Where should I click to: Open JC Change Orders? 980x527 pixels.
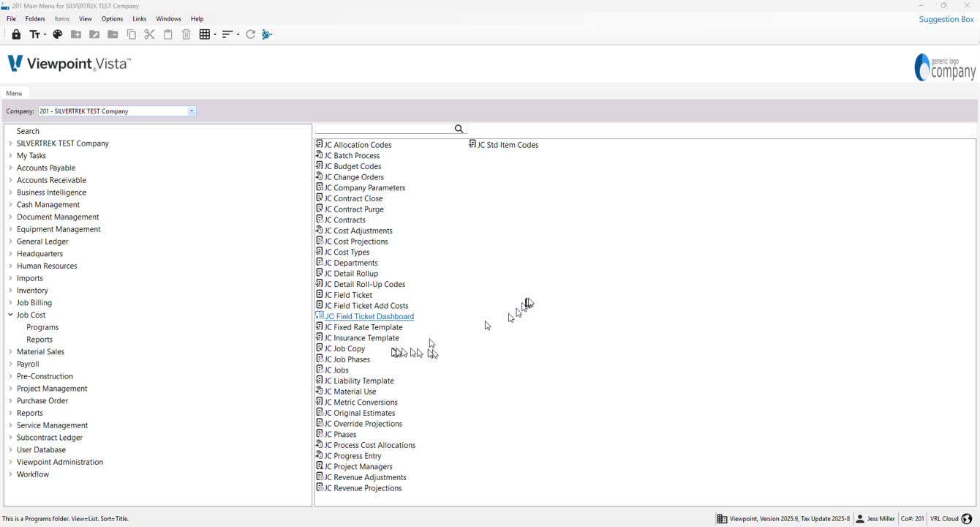pyautogui.click(x=354, y=177)
